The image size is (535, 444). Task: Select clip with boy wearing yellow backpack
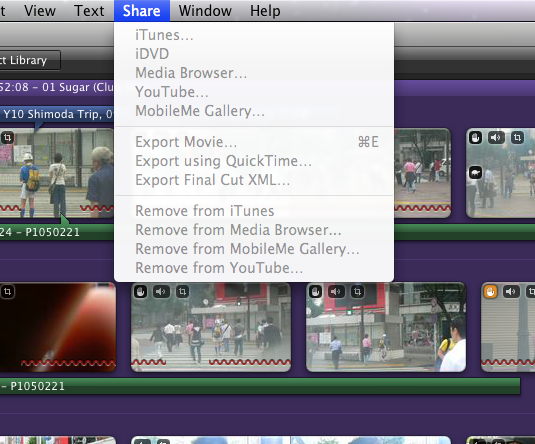point(57,173)
